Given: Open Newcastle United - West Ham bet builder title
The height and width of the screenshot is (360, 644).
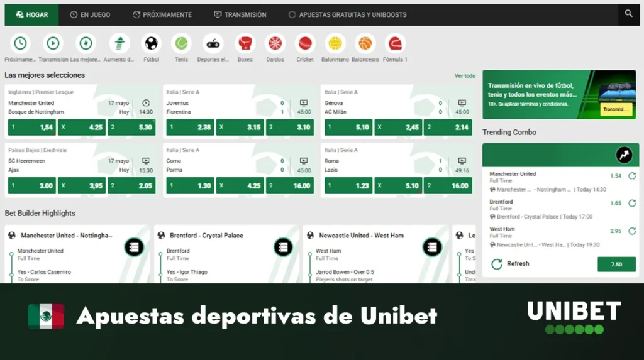Looking at the screenshot, I should pos(361,236).
